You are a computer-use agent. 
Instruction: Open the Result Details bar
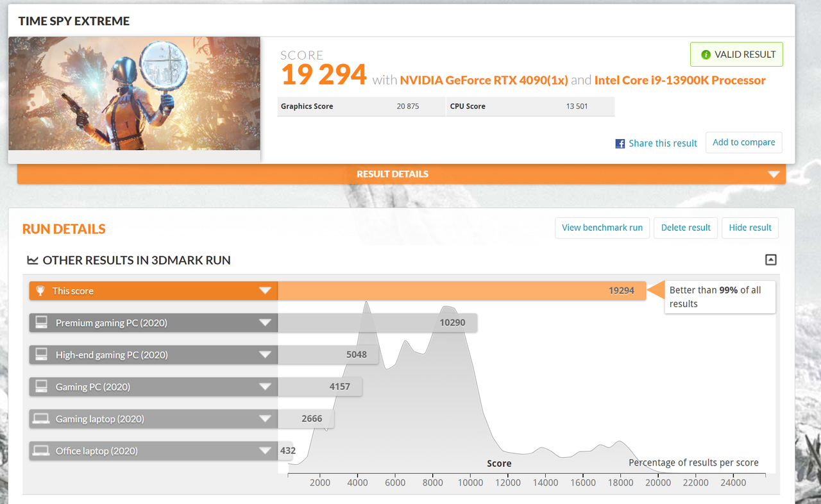click(402, 174)
